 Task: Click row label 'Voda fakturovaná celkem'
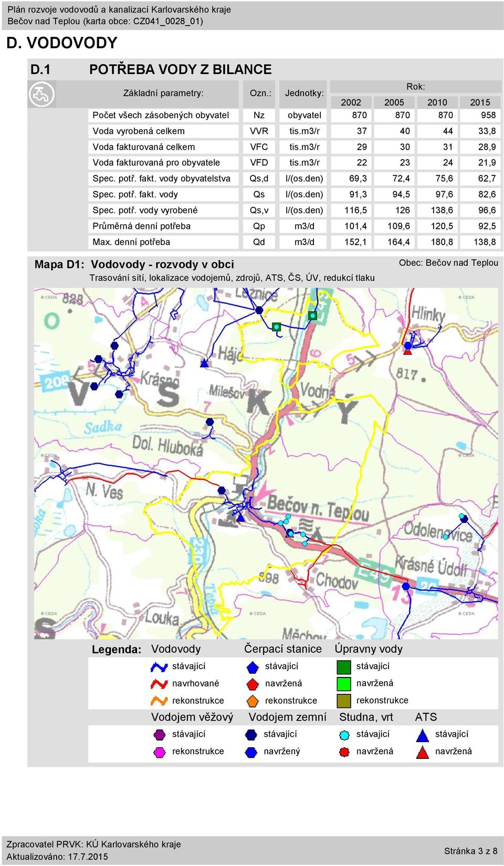coord(144,147)
